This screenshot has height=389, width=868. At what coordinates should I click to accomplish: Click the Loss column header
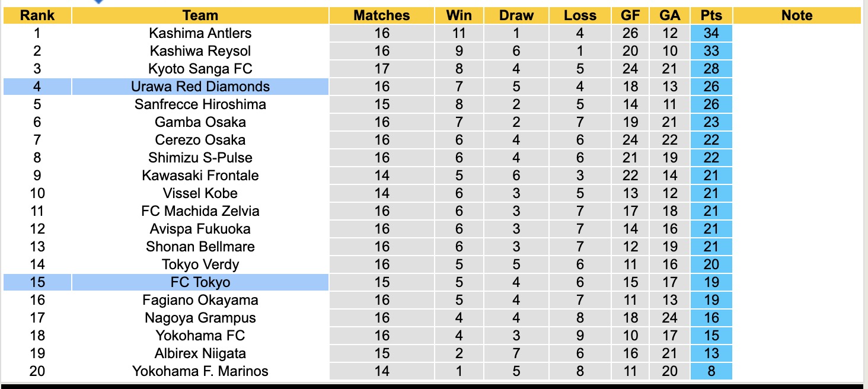tap(580, 15)
